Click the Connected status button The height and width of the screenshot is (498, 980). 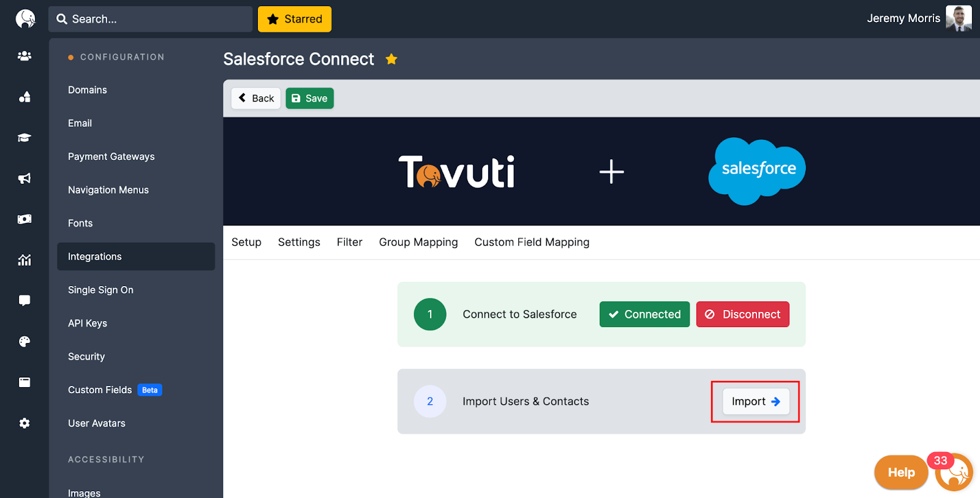(644, 314)
